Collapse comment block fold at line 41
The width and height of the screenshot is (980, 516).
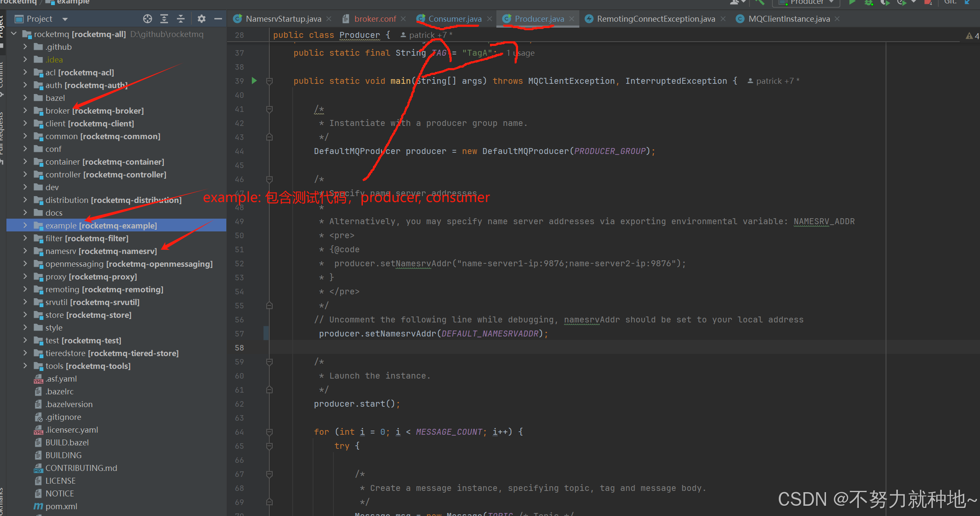[269, 109]
